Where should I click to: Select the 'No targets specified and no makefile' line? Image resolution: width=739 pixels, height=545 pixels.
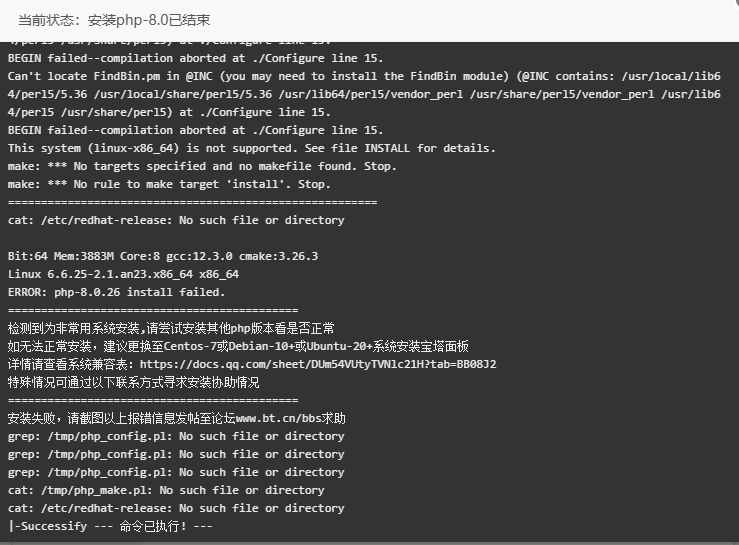tap(202, 166)
